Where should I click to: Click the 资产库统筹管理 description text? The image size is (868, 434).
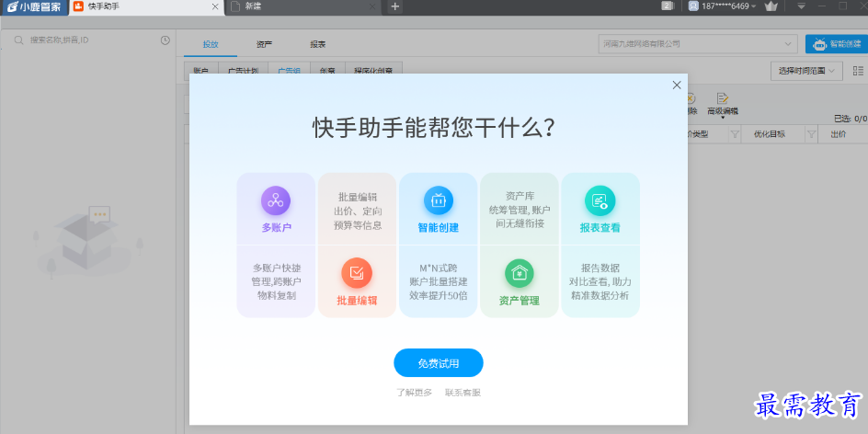click(x=520, y=210)
